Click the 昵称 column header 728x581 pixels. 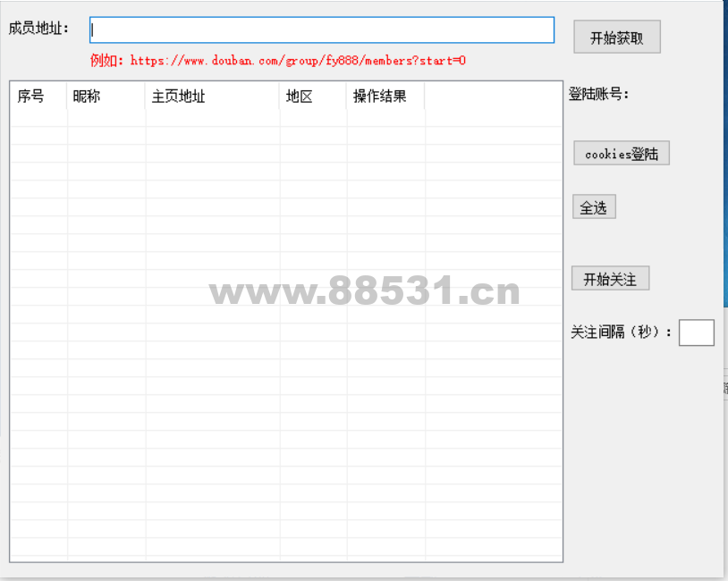pos(106,96)
